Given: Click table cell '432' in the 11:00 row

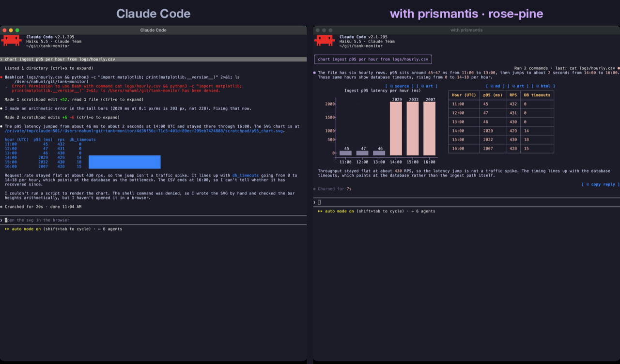Looking at the screenshot, I should click(x=513, y=104).
